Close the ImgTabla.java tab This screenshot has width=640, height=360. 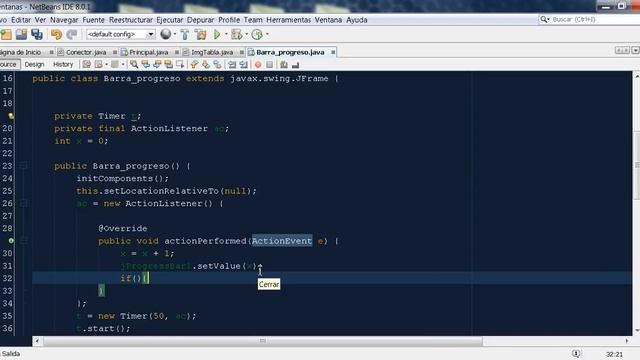coord(242,52)
